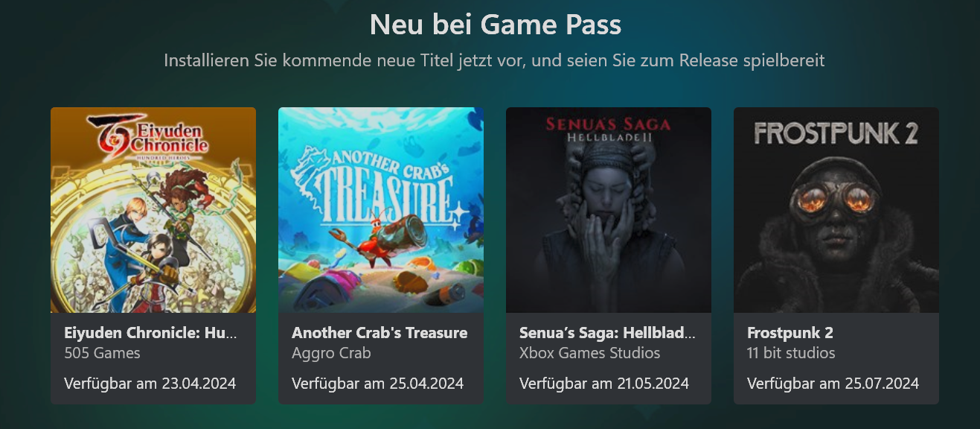Click 'Verfügbar am 25.07.2024' release date
Image resolution: width=980 pixels, height=429 pixels.
pos(833,384)
